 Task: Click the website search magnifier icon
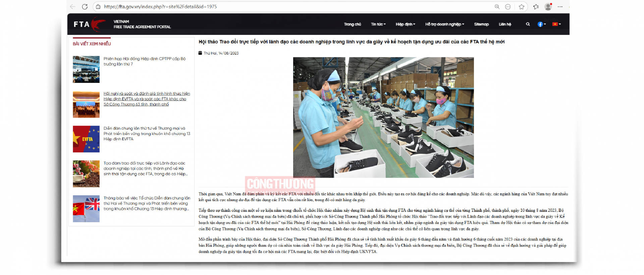[528, 24]
